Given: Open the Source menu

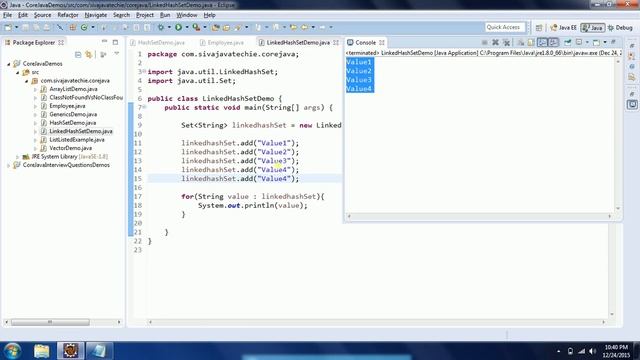Looking at the screenshot, I should pyautogui.click(x=42, y=15).
